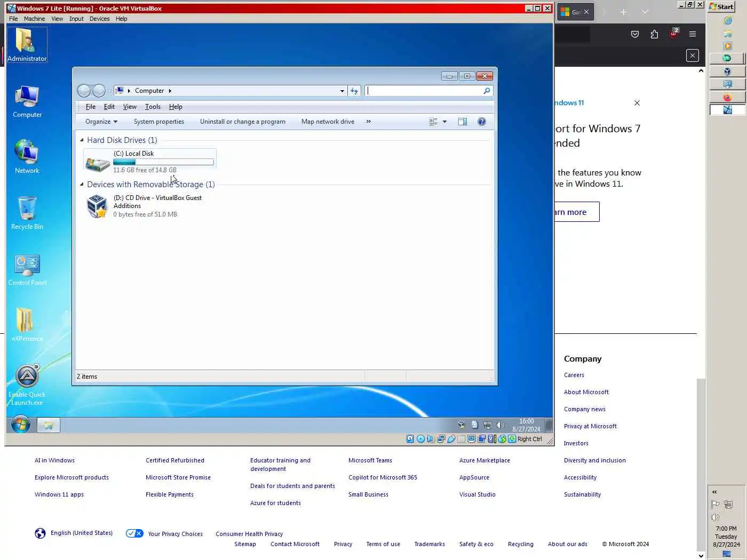Click the guest network tray icon
This screenshot has height=560, width=747.
point(487,425)
